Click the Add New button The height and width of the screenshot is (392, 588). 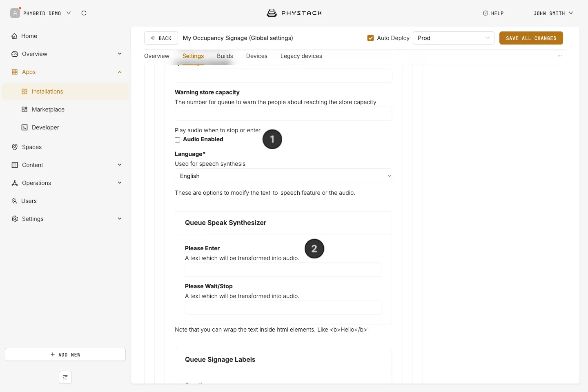point(65,354)
